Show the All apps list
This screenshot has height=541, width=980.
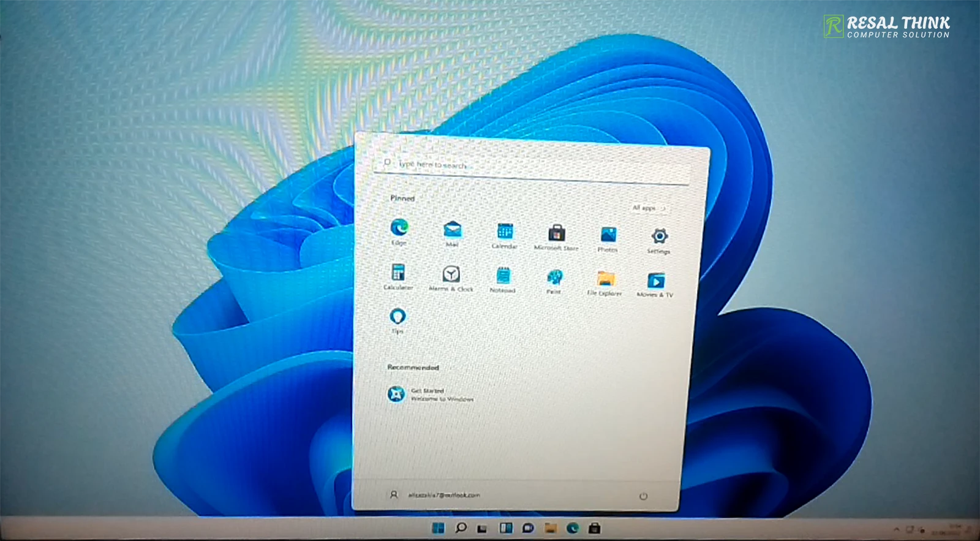(x=649, y=208)
